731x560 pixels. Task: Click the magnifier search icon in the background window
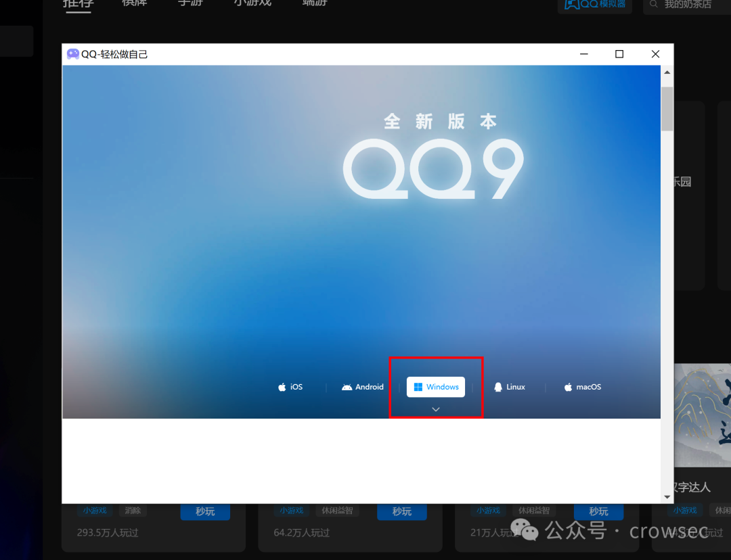coord(654,4)
